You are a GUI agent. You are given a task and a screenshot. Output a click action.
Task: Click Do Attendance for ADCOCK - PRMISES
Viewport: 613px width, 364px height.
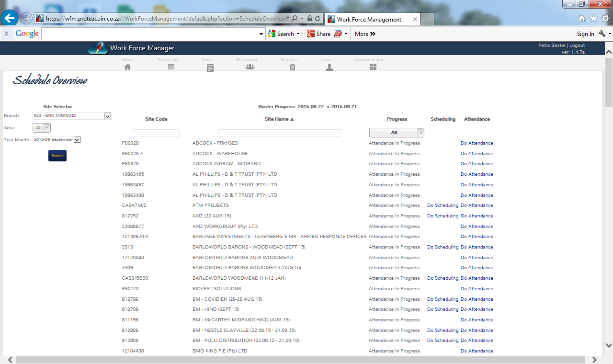tap(477, 143)
